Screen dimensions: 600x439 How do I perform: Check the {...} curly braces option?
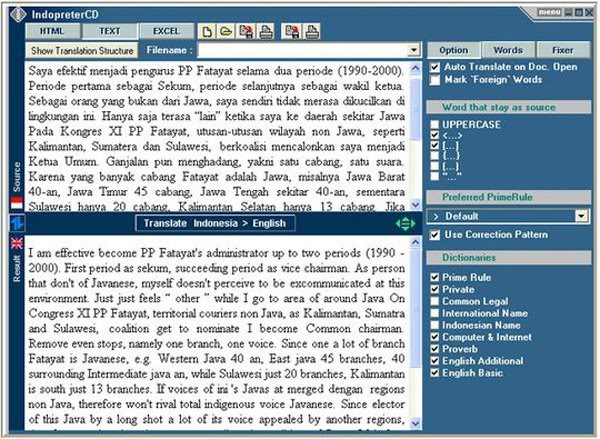click(x=434, y=156)
